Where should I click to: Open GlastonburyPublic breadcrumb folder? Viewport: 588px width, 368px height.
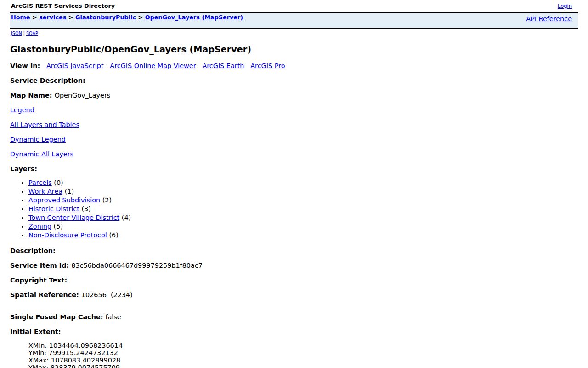(106, 17)
